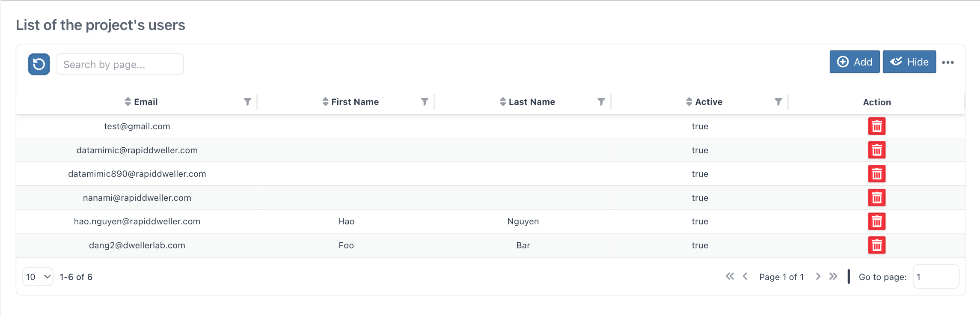Viewport: 980px width, 316px height.
Task: Click first name Foo
Action: [346, 245]
